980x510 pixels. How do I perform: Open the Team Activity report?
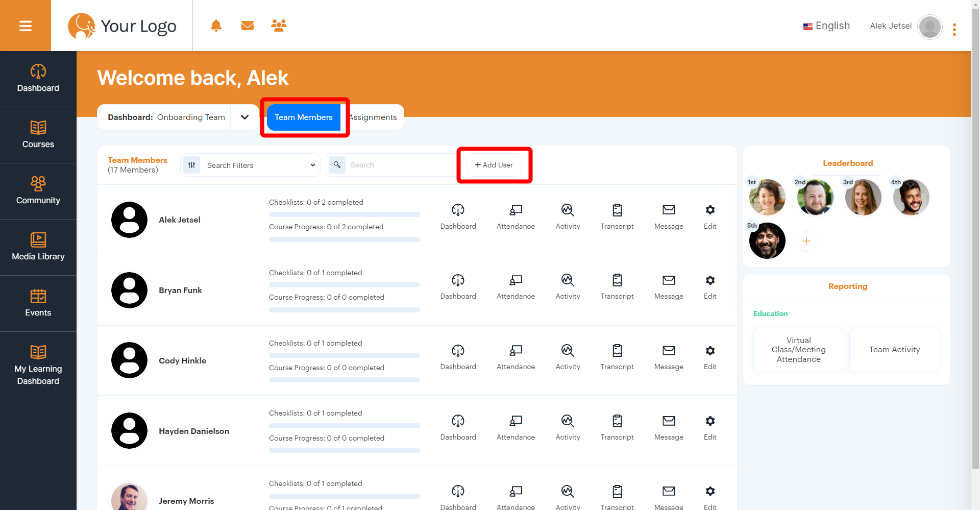(x=894, y=350)
